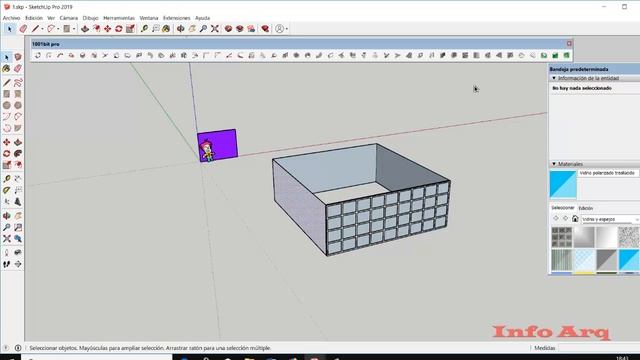The width and height of the screenshot is (640, 360).
Task: Open the Edición menu
Action: pyautogui.click(x=34, y=18)
